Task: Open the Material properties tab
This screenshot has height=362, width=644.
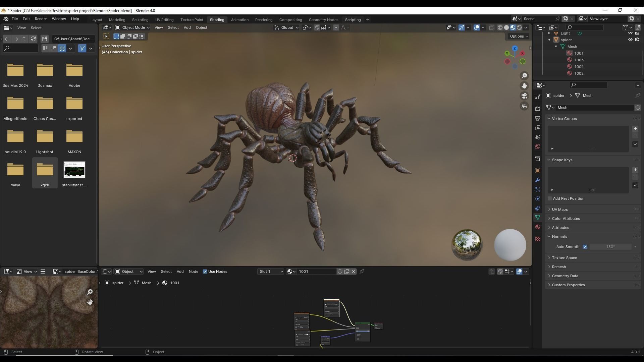Action: click(x=538, y=227)
